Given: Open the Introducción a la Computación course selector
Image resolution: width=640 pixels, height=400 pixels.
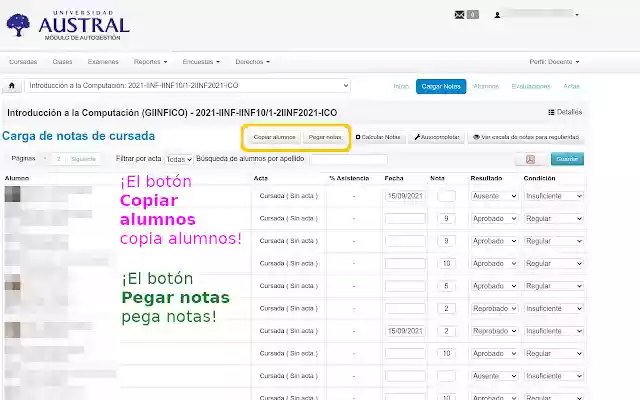Looking at the screenshot, I should click(187, 86).
